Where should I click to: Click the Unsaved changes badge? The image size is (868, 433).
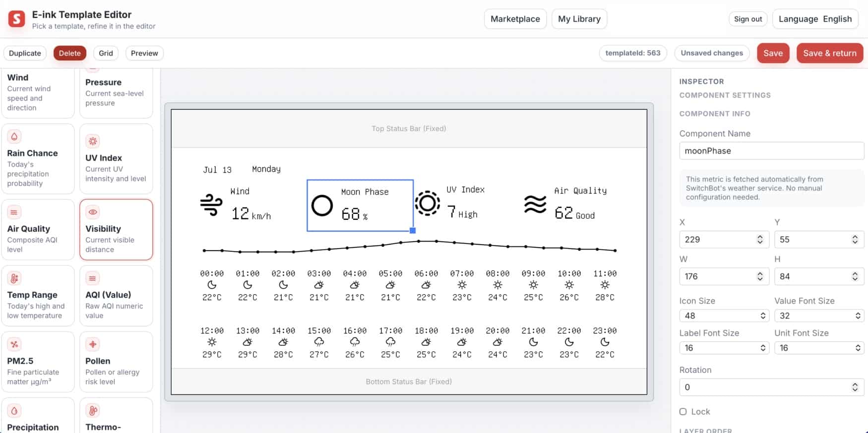[x=712, y=53]
